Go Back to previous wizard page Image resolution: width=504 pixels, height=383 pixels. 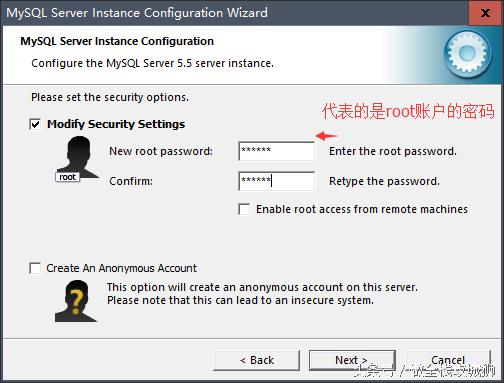pyautogui.click(x=256, y=360)
